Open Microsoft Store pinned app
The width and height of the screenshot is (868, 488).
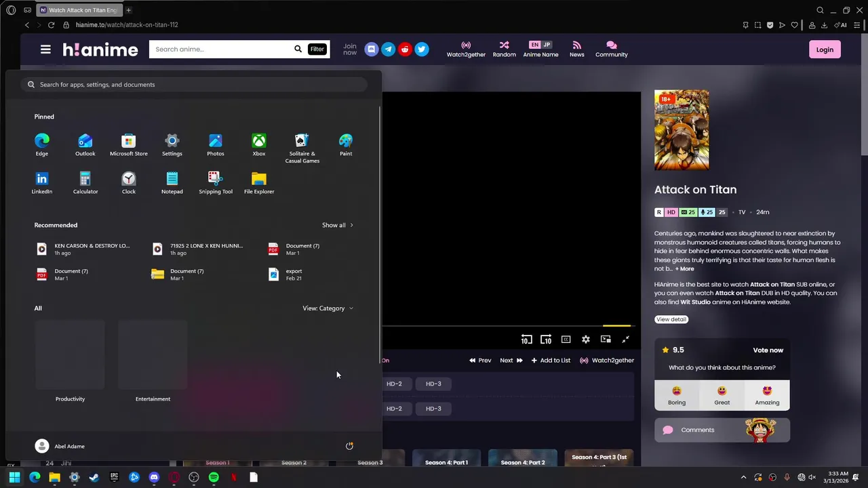pyautogui.click(x=129, y=144)
